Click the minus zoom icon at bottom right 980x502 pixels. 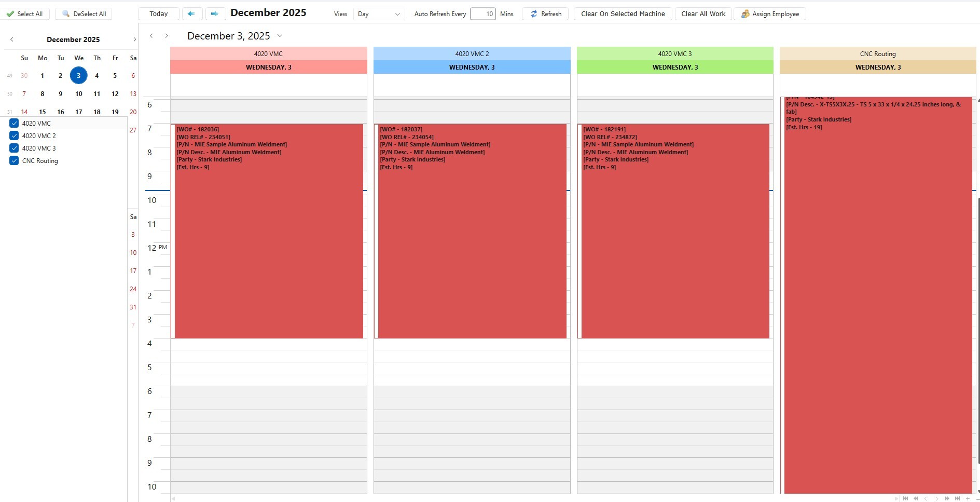tap(977, 498)
